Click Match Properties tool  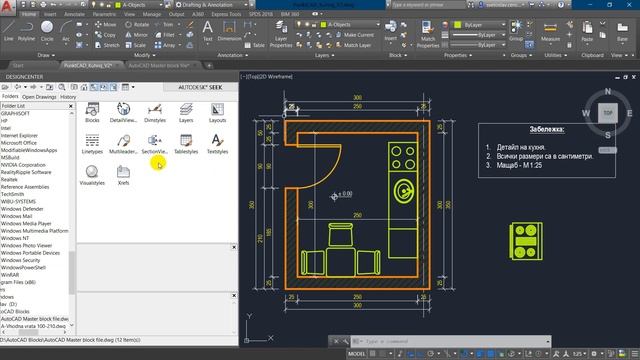(x=428, y=34)
